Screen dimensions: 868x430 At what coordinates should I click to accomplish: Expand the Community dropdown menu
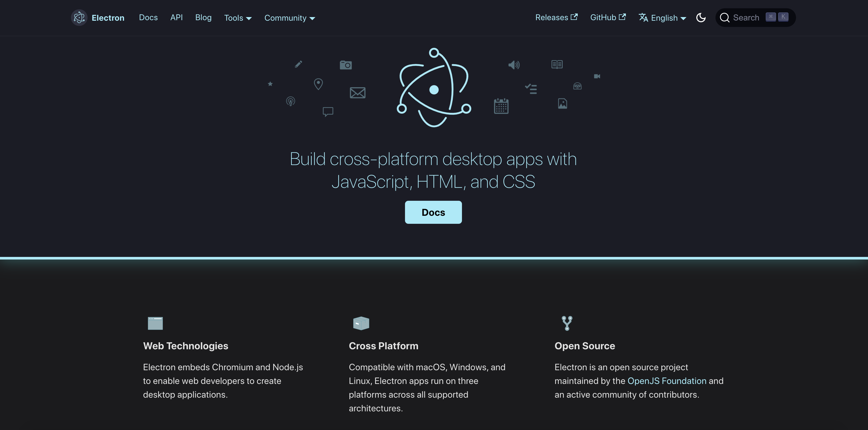[x=290, y=18]
